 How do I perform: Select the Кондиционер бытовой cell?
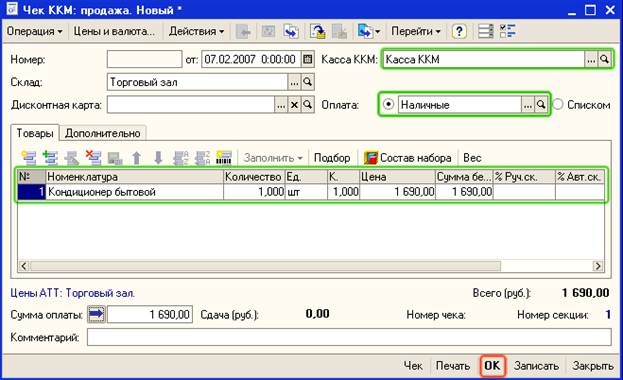coord(134,192)
